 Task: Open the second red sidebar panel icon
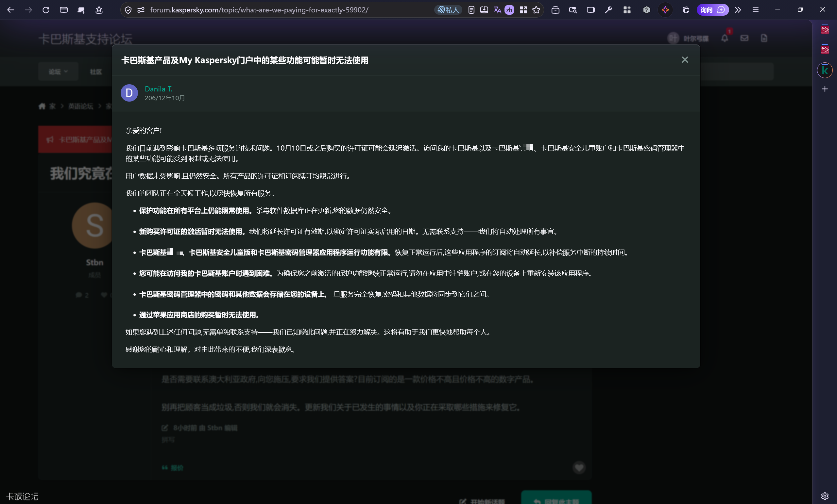(x=825, y=50)
